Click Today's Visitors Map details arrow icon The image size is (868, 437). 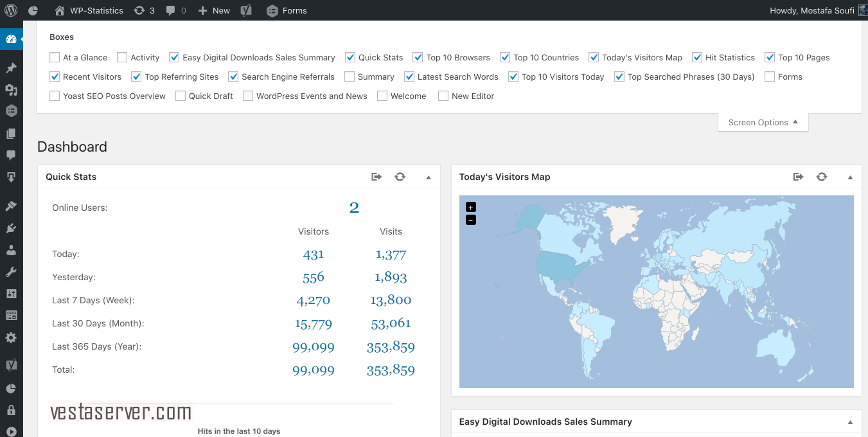point(798,177)
